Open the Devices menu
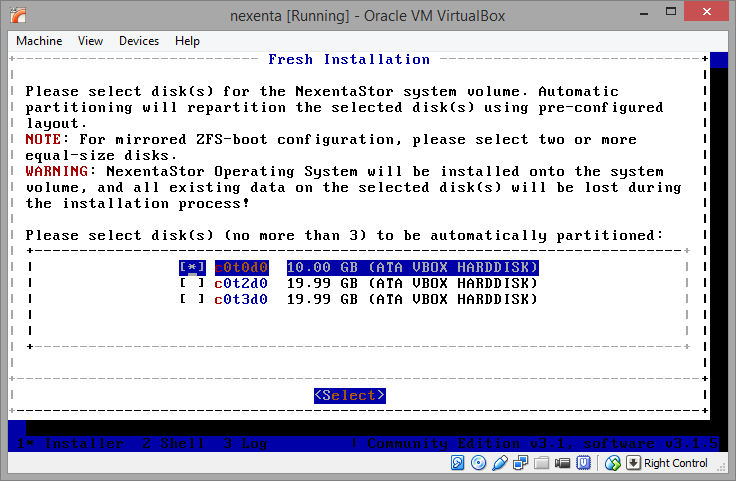 tap(139, 41)
